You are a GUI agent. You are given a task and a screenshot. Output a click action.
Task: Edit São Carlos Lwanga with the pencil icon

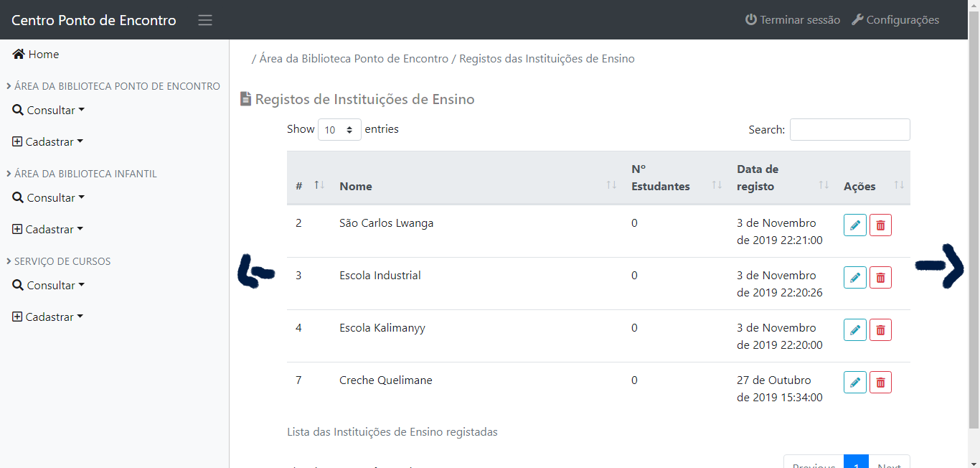point(854,225)
